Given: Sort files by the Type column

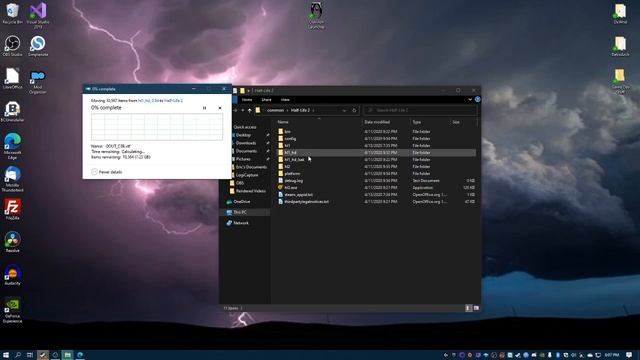Looking at the screenshot, I should click(x=416, y=122).
